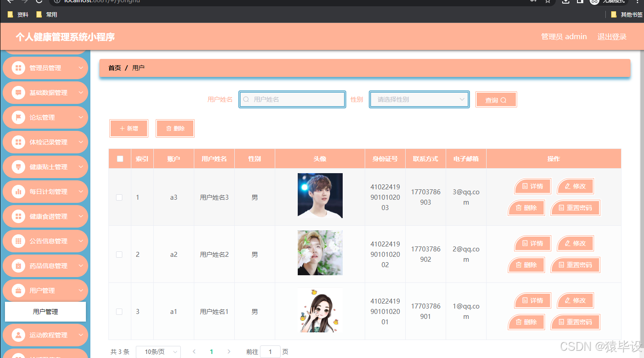Open the 资料 bookmark folder
The image size is (644, 358).
click(x=18, y=15)
